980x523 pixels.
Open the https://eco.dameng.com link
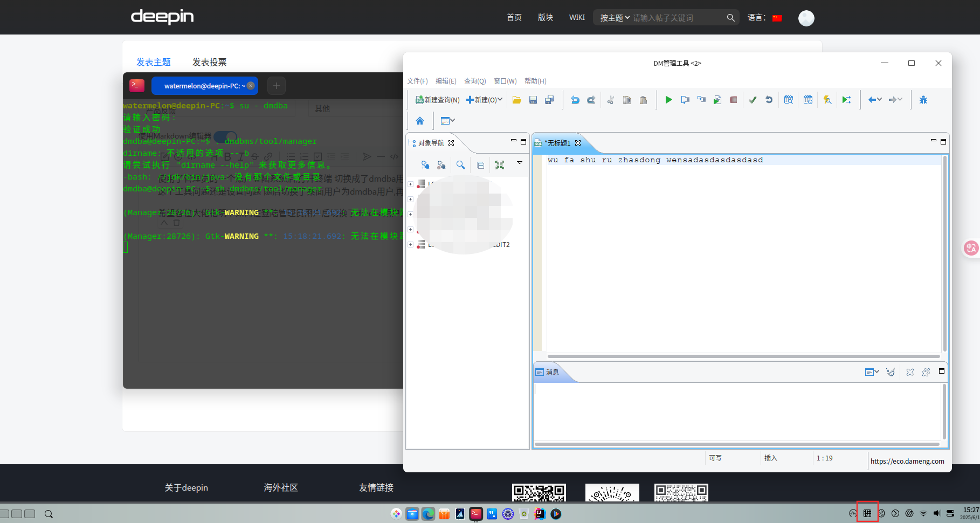tap(907, 461)
